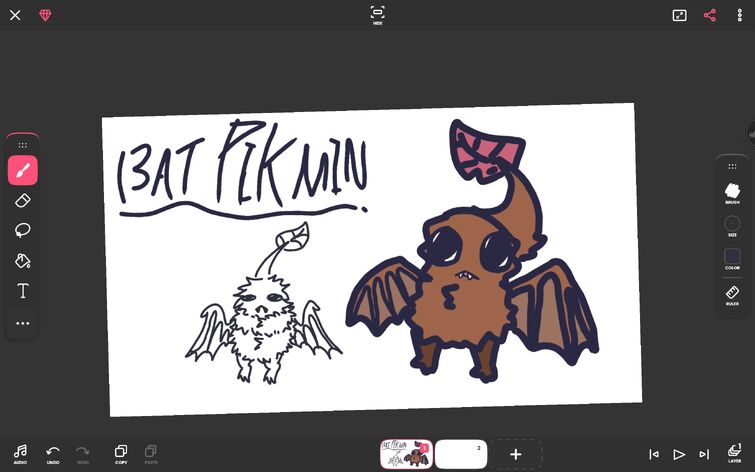Grab the left toolbar drag handle

pyautogui.click(x=23, y=145)
